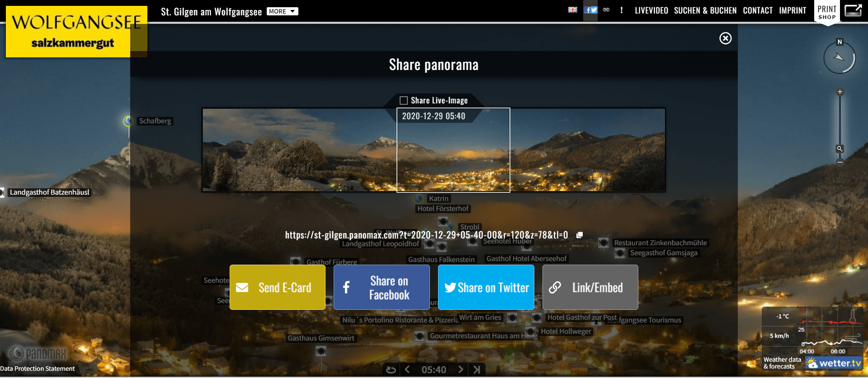This screenshot has width=868, height=378.
Task: Click the Gasthof Hotel Aberseehof label
Action: [527, 259]
